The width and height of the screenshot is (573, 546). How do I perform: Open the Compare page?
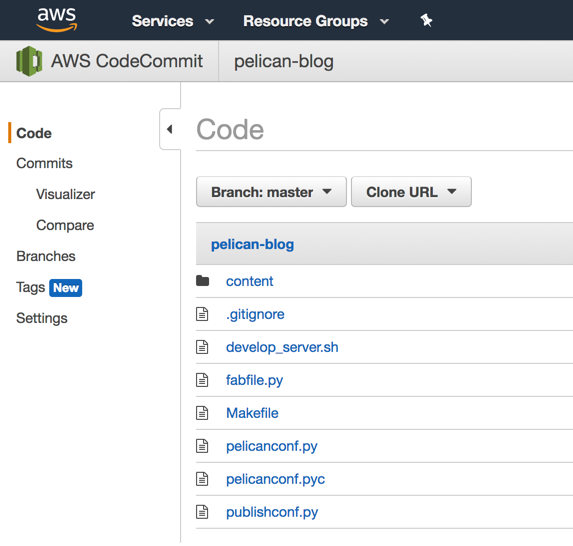(65, 225)
